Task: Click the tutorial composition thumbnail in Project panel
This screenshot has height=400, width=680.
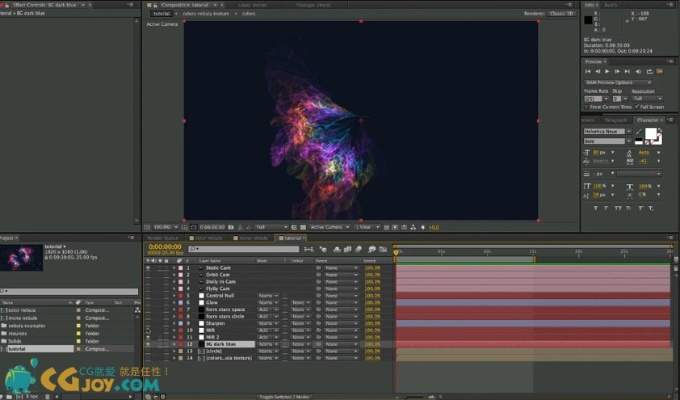Action: click(x=22, y=259)
